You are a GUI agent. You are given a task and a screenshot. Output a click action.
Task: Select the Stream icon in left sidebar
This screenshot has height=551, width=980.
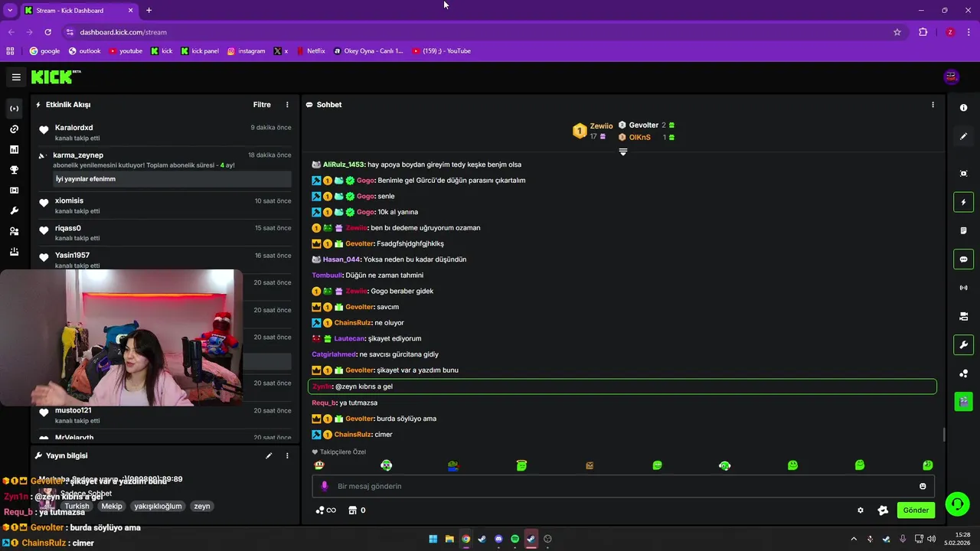point(14,109)
